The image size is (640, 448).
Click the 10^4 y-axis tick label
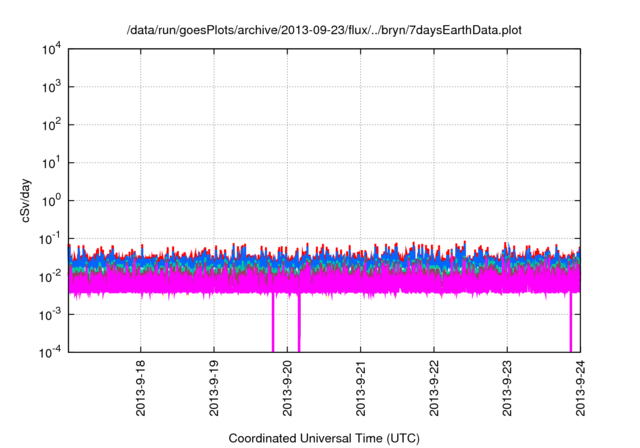click(51, 49)
